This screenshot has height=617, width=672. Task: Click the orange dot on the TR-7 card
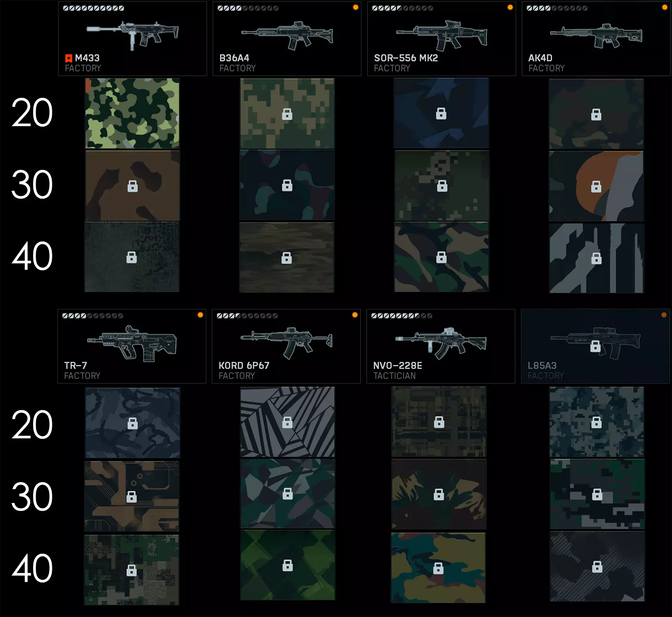pos(200,315)
